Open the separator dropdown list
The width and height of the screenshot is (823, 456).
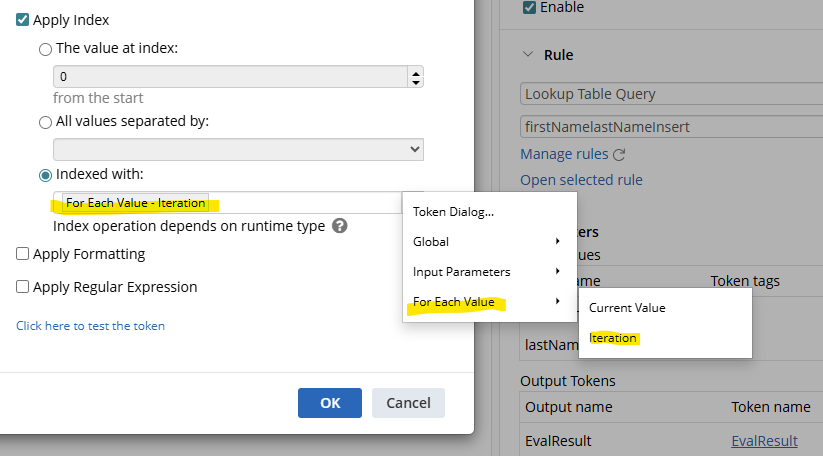pos(238,149)
